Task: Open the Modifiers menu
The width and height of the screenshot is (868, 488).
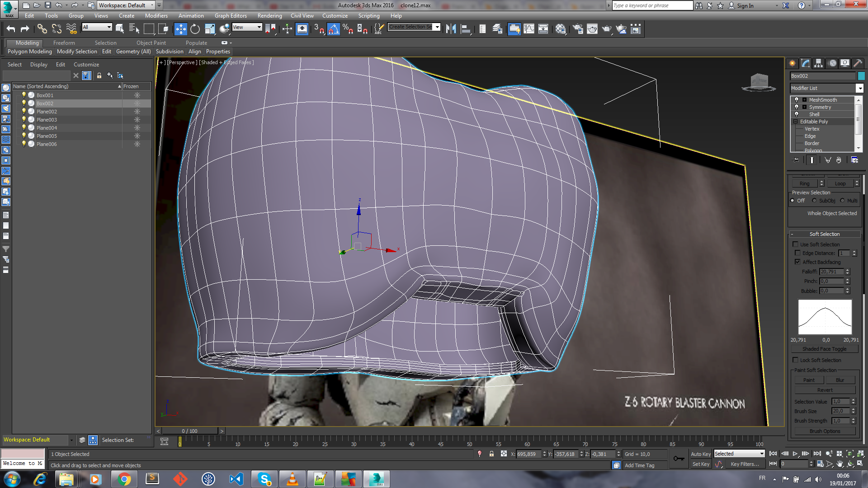Action: tap(156, 16)
